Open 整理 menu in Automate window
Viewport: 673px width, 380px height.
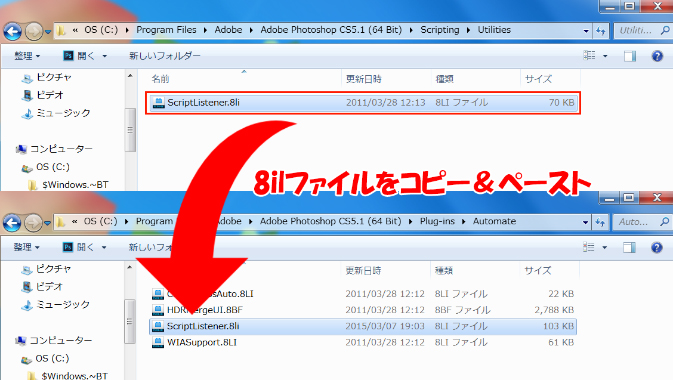point(27,247)
